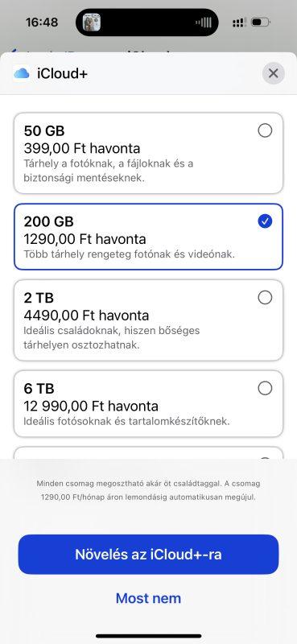Tap the cellular signal indicator

click(239, 23)
